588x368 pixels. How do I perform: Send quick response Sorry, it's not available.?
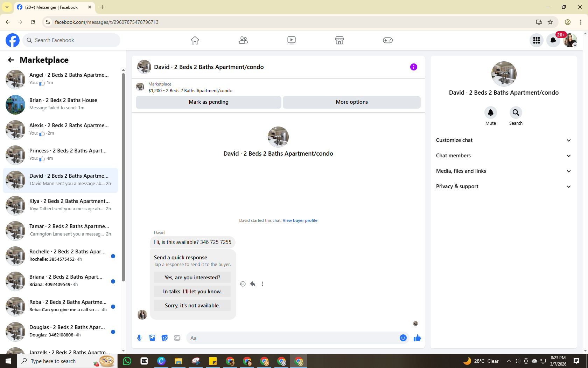(x=192, y=305)
